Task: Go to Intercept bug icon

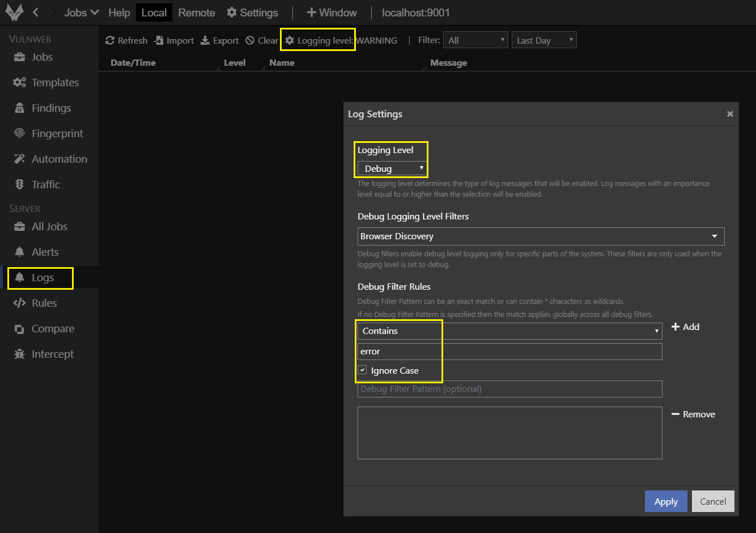Action: click(x=19, y=354)
